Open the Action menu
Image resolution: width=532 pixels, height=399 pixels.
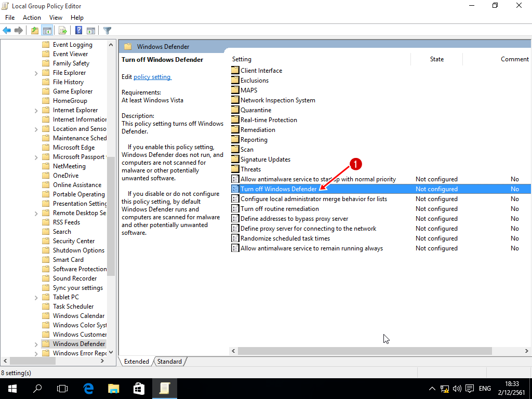32,18
